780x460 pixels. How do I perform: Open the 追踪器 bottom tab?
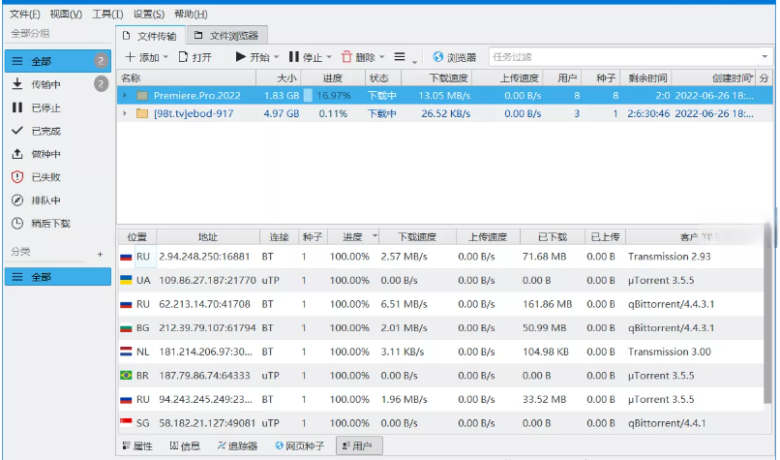237,446
